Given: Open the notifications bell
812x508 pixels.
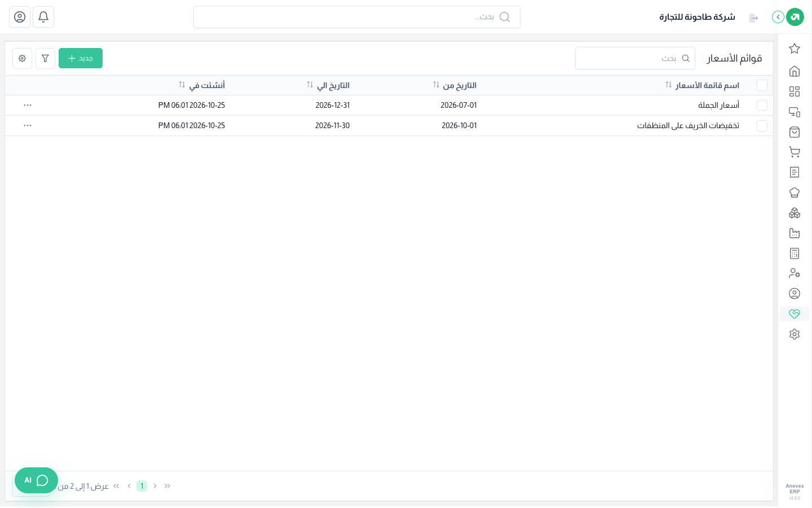Looking at the screenshot, I should tap(43, 17).
